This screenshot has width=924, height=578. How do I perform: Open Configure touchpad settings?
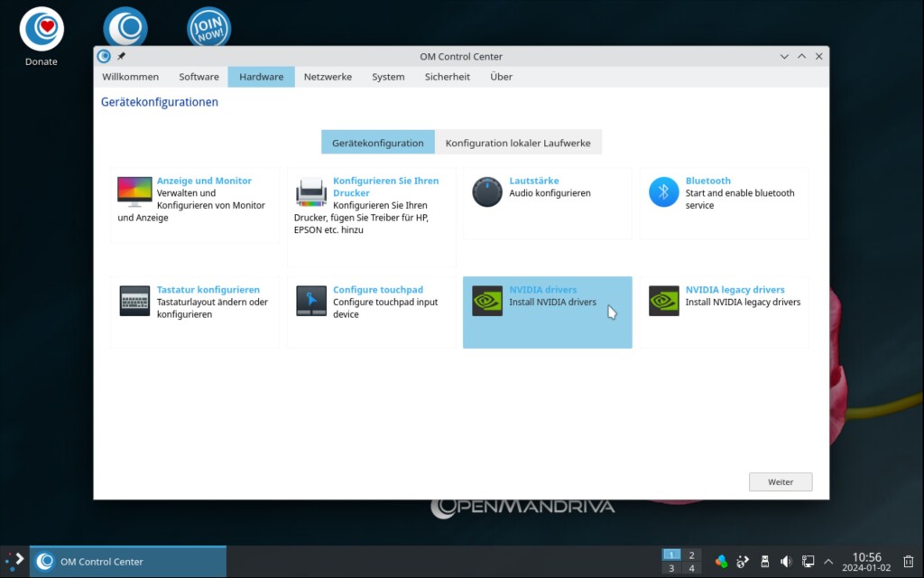371,312
